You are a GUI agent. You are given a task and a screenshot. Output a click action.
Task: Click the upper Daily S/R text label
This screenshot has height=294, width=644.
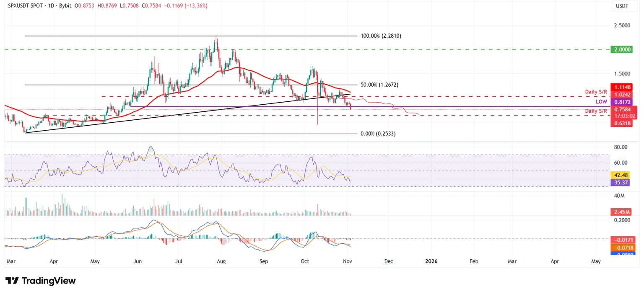coord(596,92)
